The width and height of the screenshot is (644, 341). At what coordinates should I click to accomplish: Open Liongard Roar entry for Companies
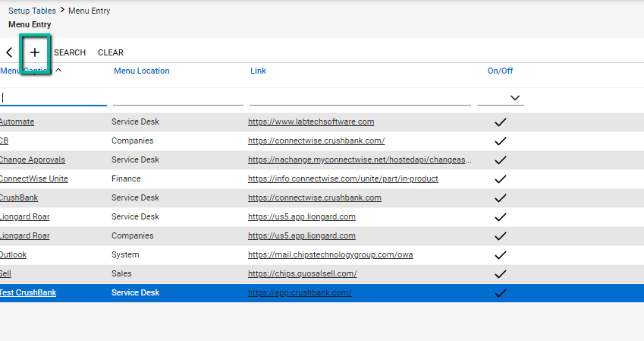pyautogui.click(x=24, y=235)
